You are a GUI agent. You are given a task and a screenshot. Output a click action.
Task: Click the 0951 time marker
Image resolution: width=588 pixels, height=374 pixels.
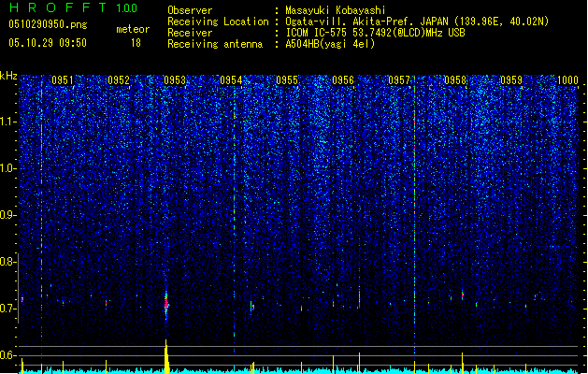pos(63,80)
